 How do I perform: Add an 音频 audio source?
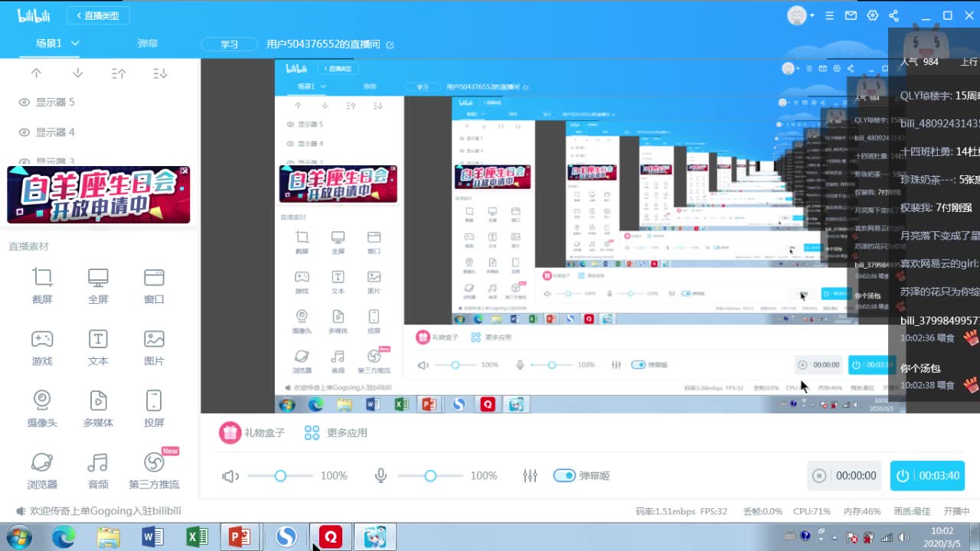pos(98,471)
